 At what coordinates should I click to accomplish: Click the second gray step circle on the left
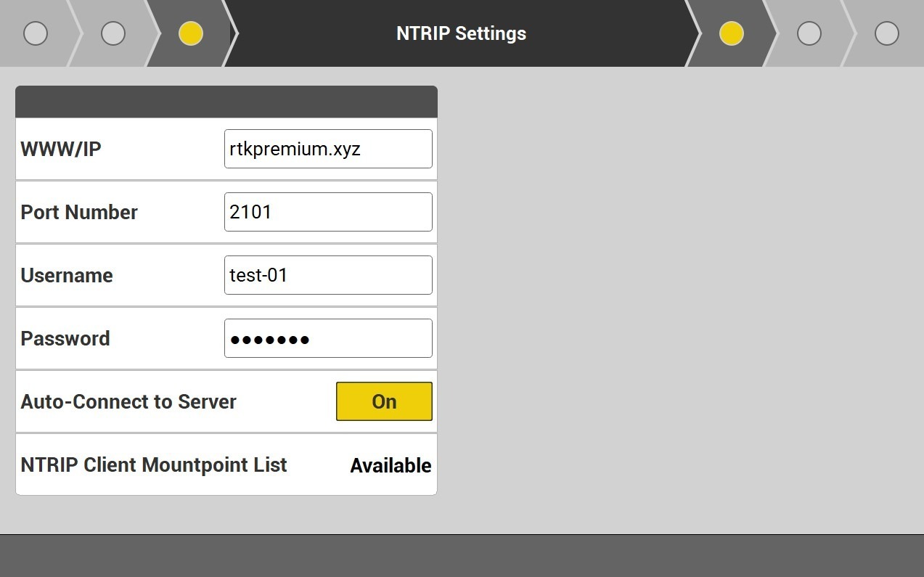click(113, 33)
